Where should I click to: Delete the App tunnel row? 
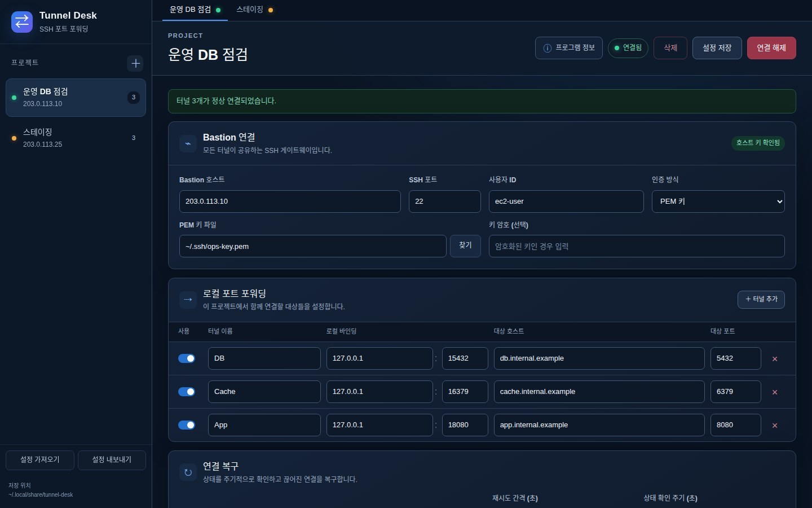click(x=775, y=426)
